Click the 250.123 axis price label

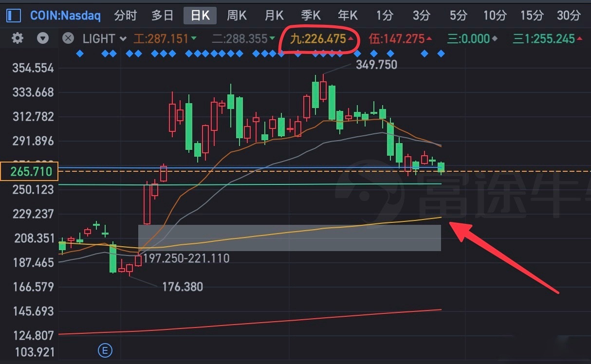tap(32, 190)
